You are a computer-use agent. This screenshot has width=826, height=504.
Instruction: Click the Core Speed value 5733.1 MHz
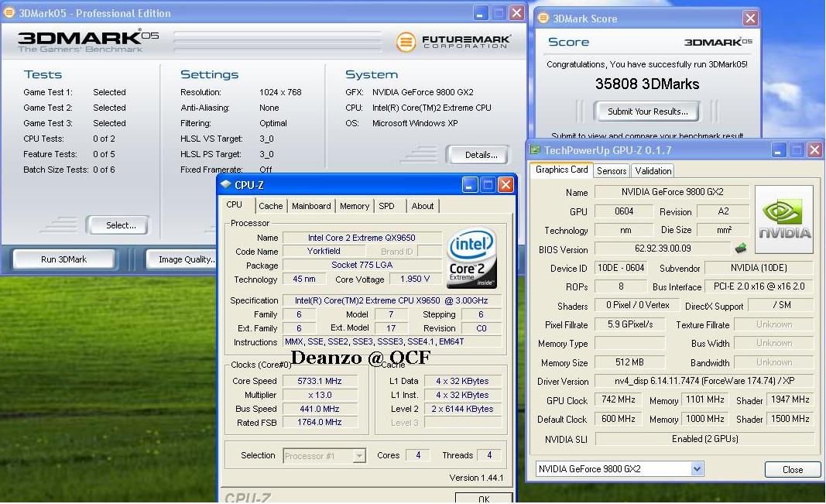tap(320, 381)
